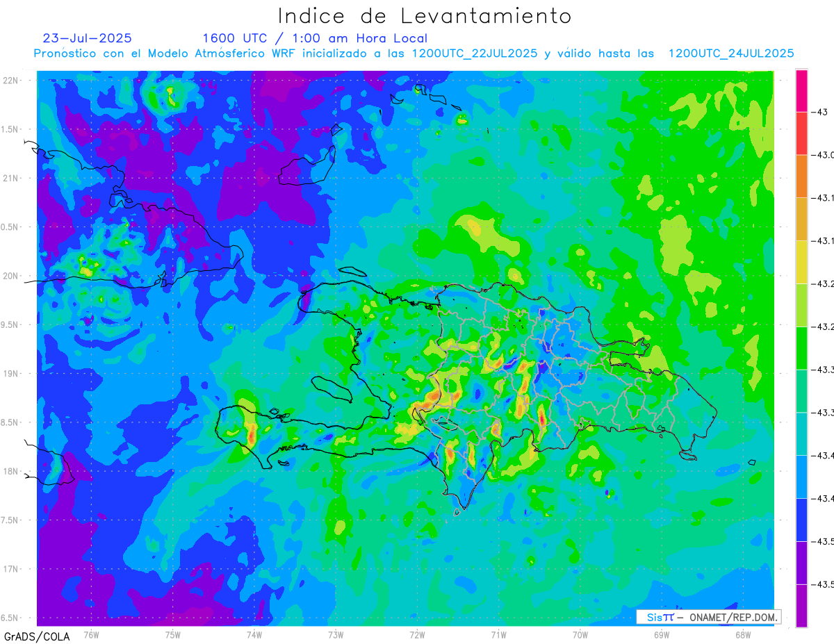Image resolution: width=834 pixels, height=644 pixels.
Task: Click the magenta swatch above the -43 label
Action: coord(801,90)
